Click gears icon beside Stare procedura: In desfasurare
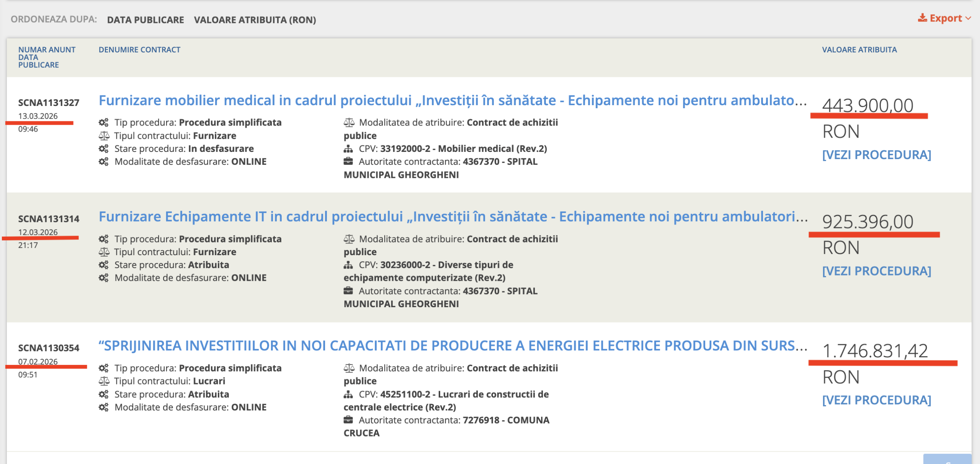 (104, 148)
